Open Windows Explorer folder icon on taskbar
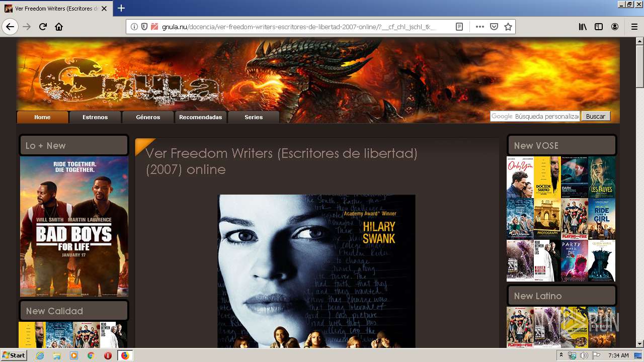Viewport: 644px width, 362px height. [x=57, y=355]
